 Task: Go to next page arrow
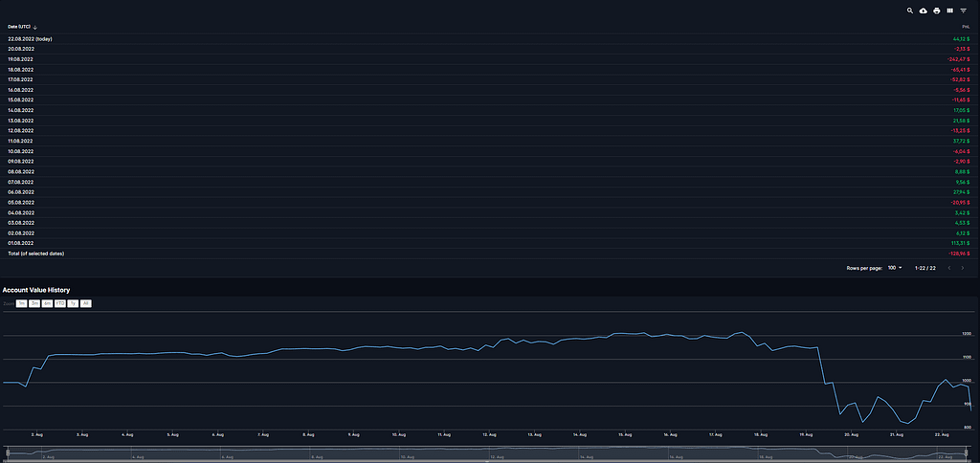pyautogui.click(x=963, y=268)
